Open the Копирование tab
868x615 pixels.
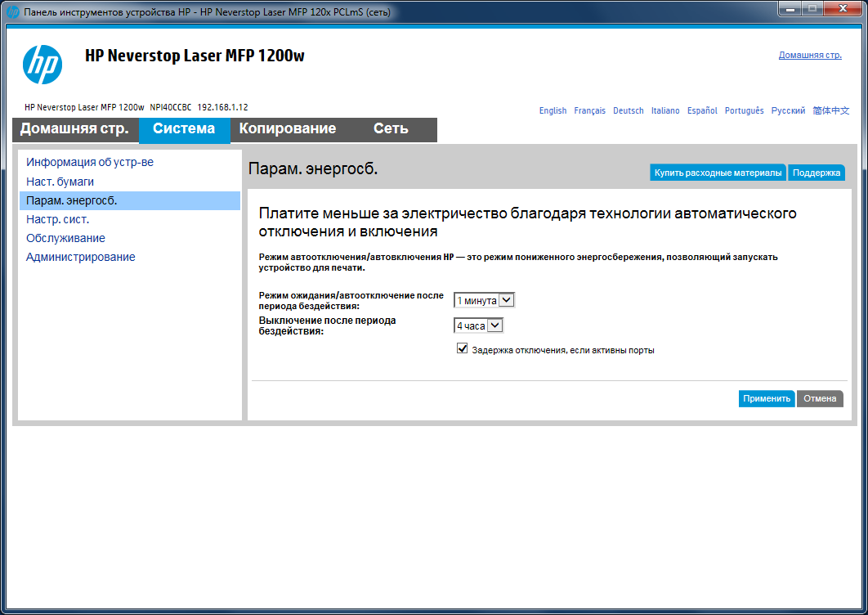pyautogui.click(x=288, y=129)
